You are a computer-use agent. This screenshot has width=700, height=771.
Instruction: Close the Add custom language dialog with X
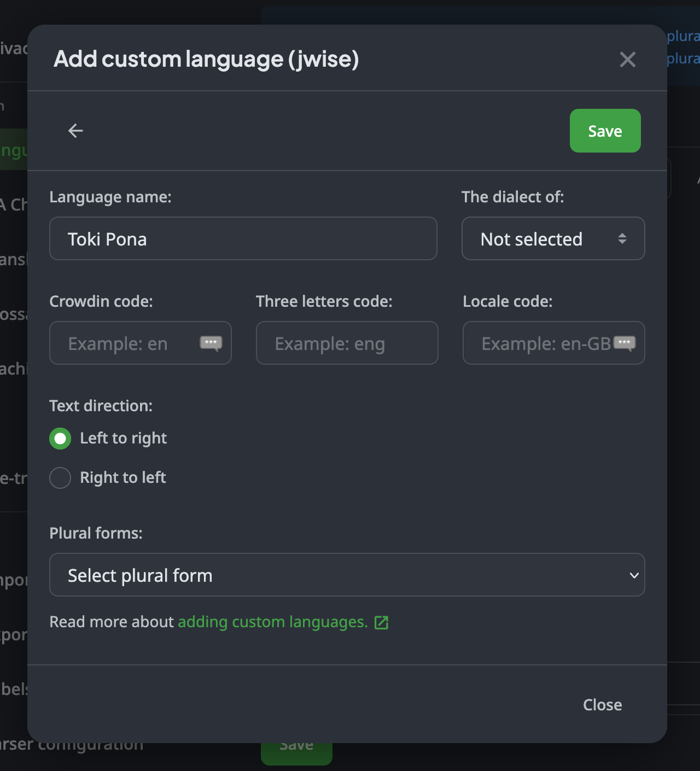point(627,59)
